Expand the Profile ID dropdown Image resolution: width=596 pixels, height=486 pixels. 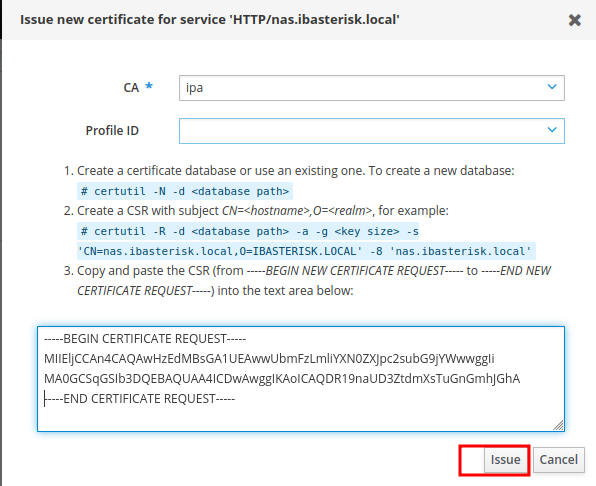[372, 131]
